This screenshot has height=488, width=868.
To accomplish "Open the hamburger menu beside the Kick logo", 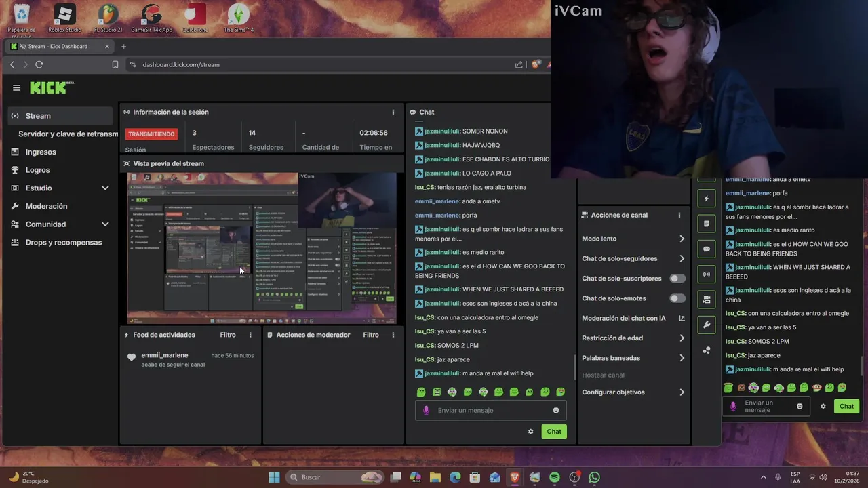I will (x=16, y=87).
